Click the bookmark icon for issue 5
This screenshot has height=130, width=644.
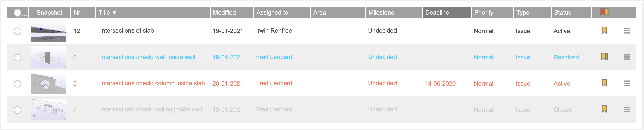[x=604, y=83]
